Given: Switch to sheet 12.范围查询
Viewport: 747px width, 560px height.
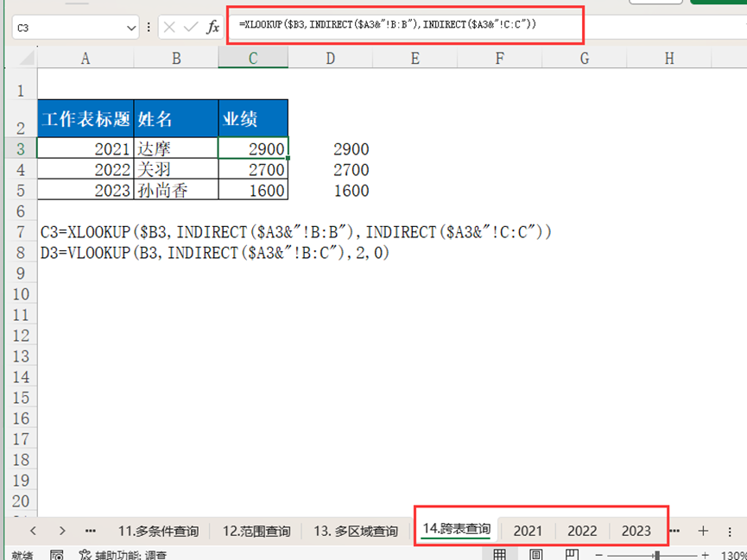Looking at the screenshot, I should [256, 531].
